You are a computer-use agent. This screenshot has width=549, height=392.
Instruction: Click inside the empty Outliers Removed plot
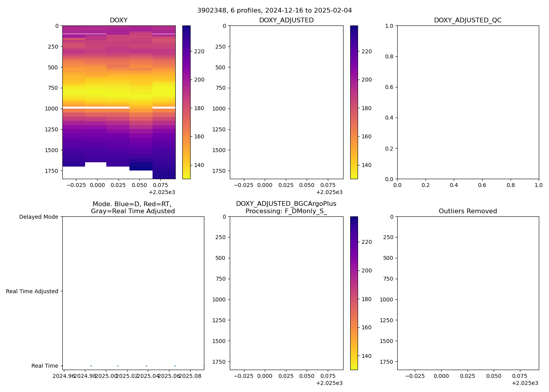(x=467, y=293)
